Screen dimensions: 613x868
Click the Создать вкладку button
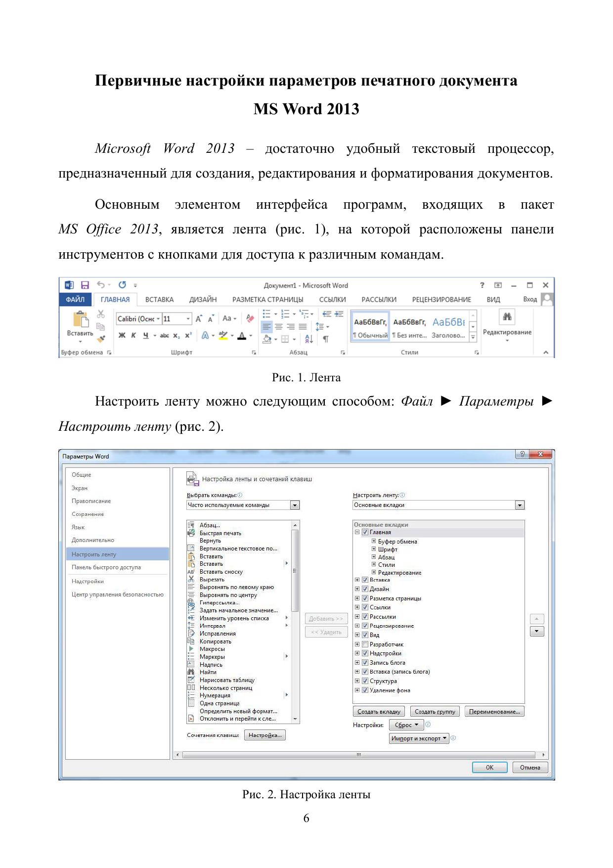click(x=379, y=712)
